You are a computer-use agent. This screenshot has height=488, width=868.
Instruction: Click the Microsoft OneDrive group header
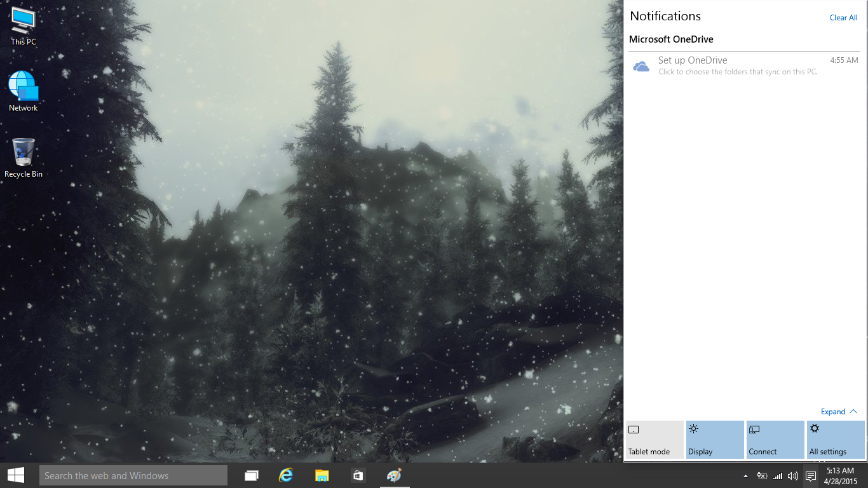[x=671, y=39]
